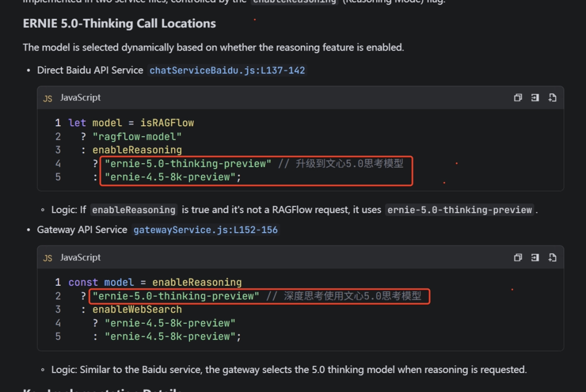Insert first code block into editor
586x392 pixels.
point(535,98)
